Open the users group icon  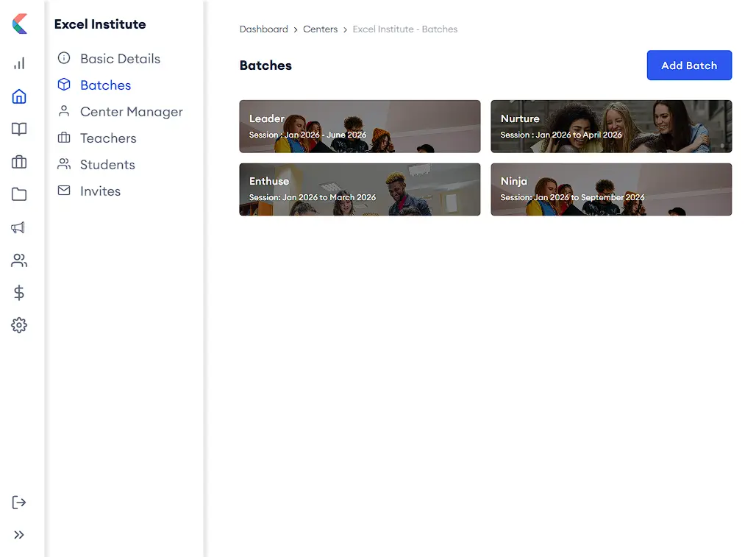[19, 260]
